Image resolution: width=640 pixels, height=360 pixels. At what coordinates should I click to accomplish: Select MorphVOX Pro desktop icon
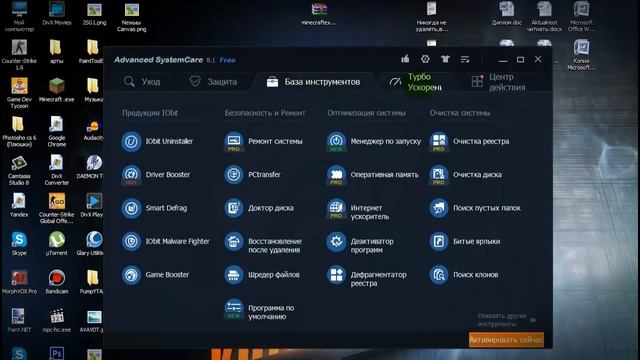coord(19,282)
